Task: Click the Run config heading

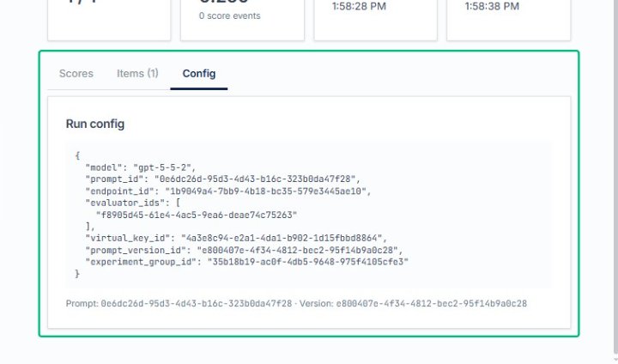Action: click(95, 124)
